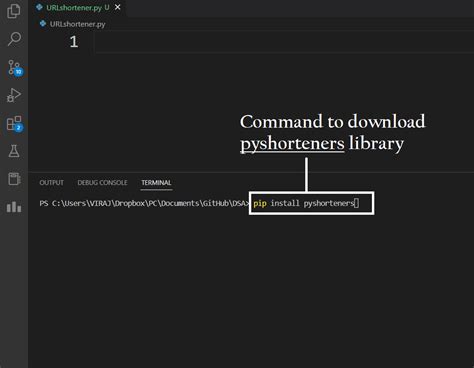Open the Search view icon

14,39
